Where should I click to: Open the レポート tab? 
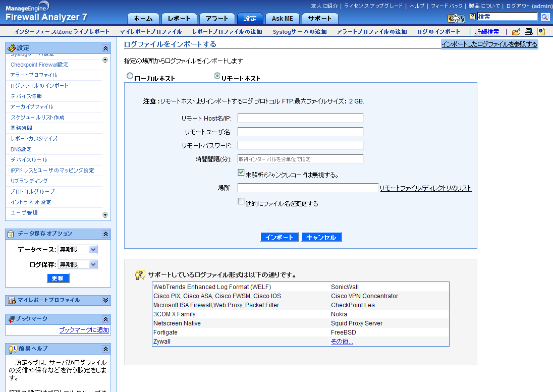(179, 19)
